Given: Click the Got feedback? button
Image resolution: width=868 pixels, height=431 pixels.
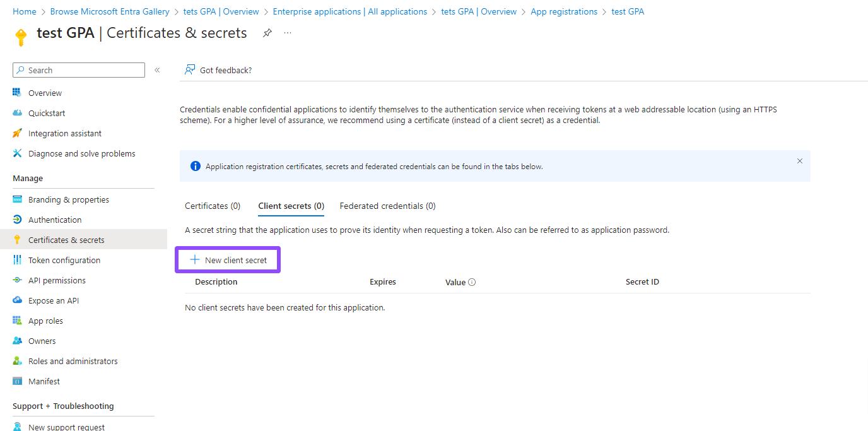Looking at the screenshot, I should coord(218,70).
